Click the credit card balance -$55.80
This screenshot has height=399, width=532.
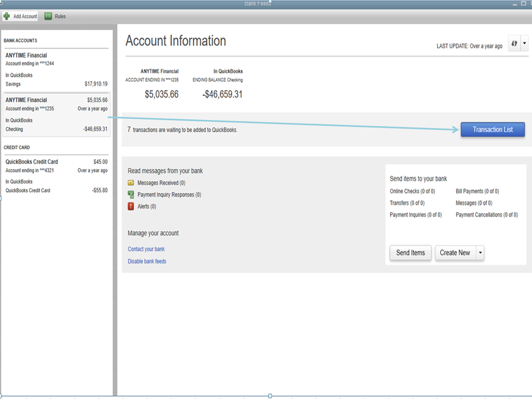(x=100, y=190)
